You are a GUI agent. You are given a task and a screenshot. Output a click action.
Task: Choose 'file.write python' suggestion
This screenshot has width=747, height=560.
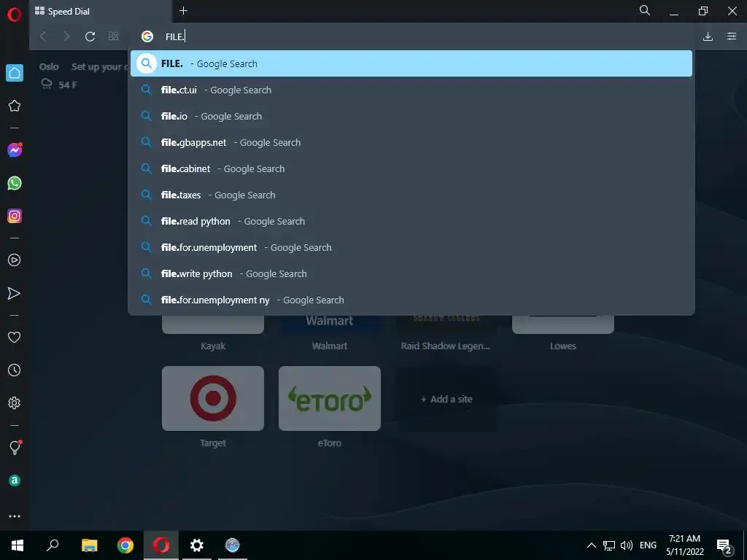pyautogui.click(x=411, y=274)
